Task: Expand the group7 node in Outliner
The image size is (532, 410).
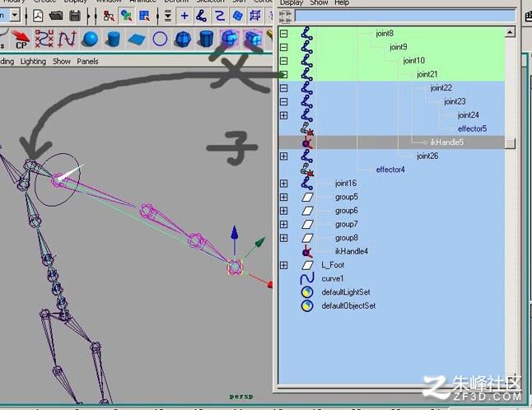Action: (283, 224)
